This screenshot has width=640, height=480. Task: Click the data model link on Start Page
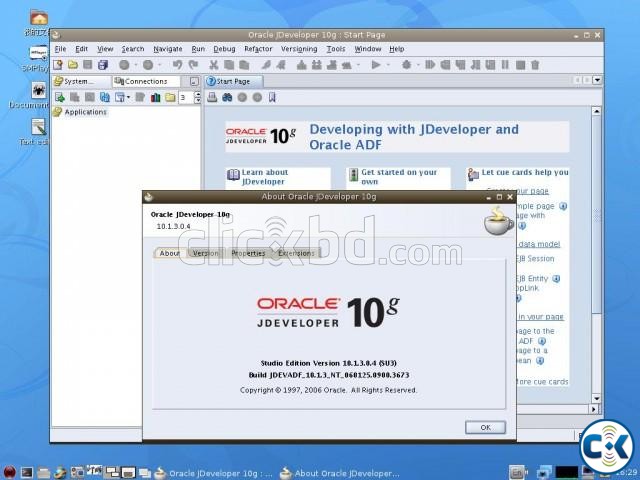(x=540, y=244)
